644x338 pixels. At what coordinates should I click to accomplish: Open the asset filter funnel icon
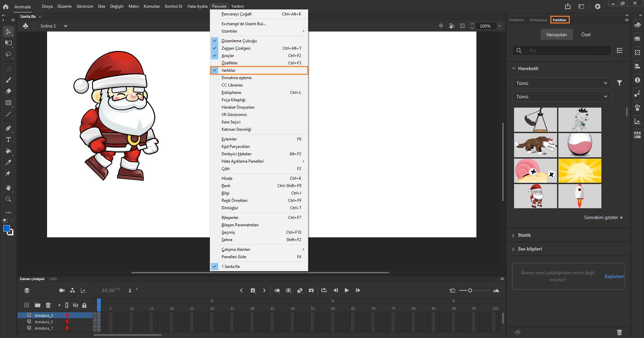[619, 83]
